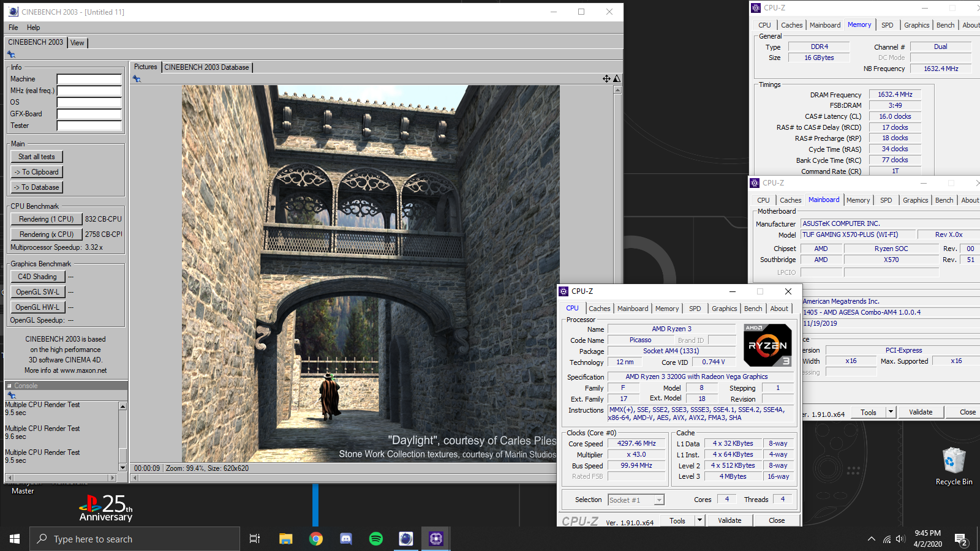
Task: Open the notification center icon
Action: (x=961, y=539)
